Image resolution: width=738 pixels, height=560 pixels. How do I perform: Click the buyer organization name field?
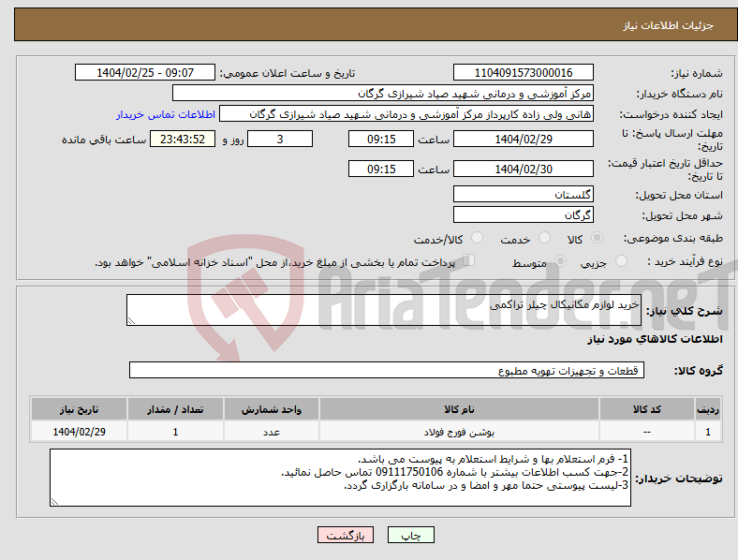[x=383, y=93]
